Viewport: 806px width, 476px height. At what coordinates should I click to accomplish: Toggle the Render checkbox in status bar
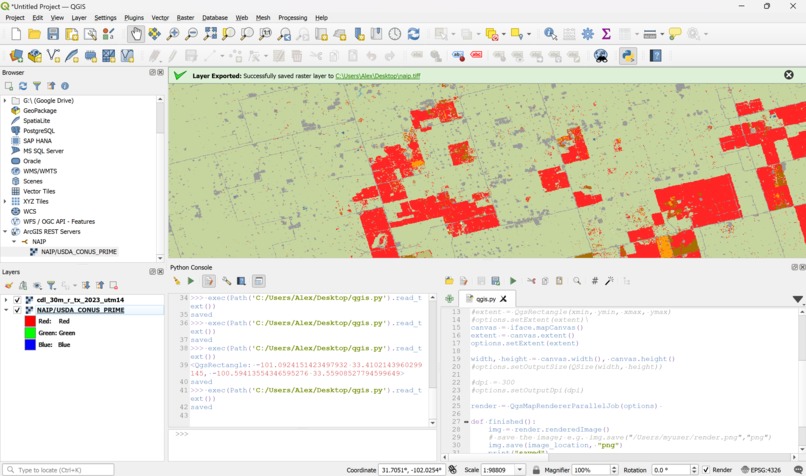click(x=706, y=470)
